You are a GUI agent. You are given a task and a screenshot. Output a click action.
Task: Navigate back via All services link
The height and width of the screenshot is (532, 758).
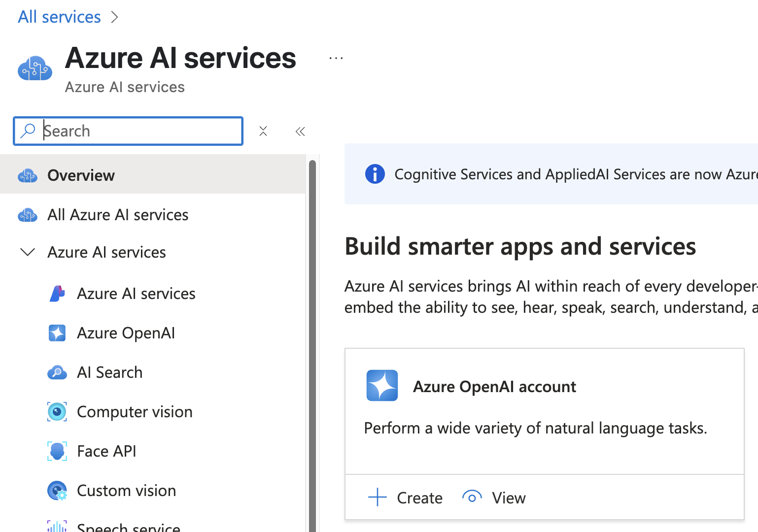coord(59,16)
